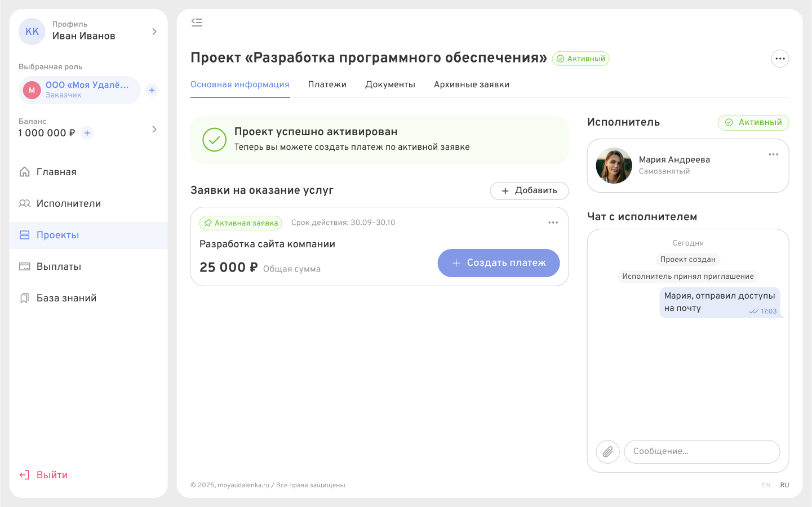Open the База знаний knowledge base icon
This screenshot has width=812, height=507.
(x=25, y=298)
